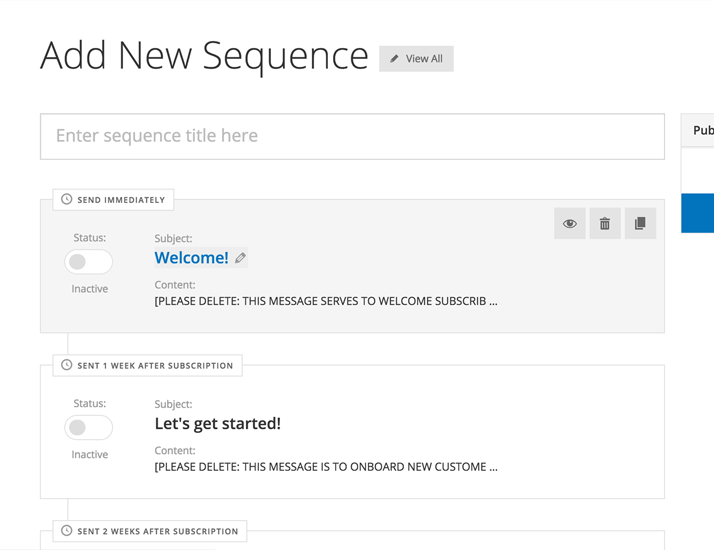Viewport: 714px width, 550px height.
Task: Click the Inactive label under Welcome! toggle
Action: coord(90,289)
